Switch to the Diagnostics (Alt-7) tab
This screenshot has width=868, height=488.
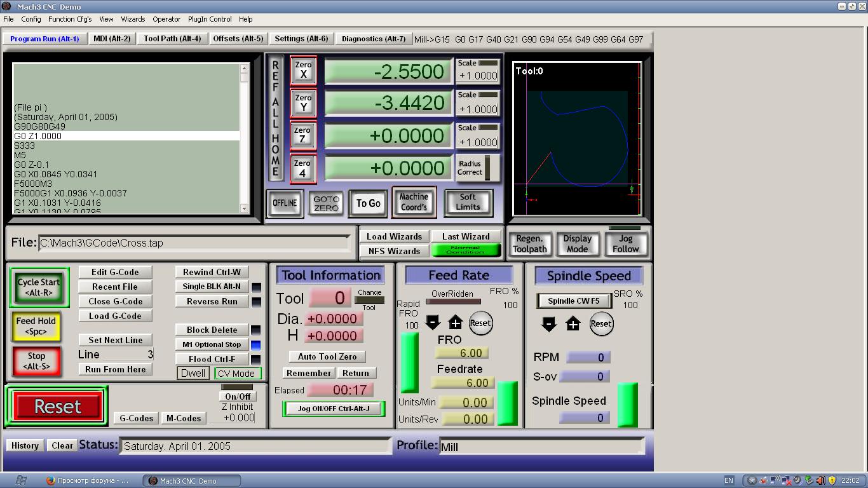click(x=374, y=39)
